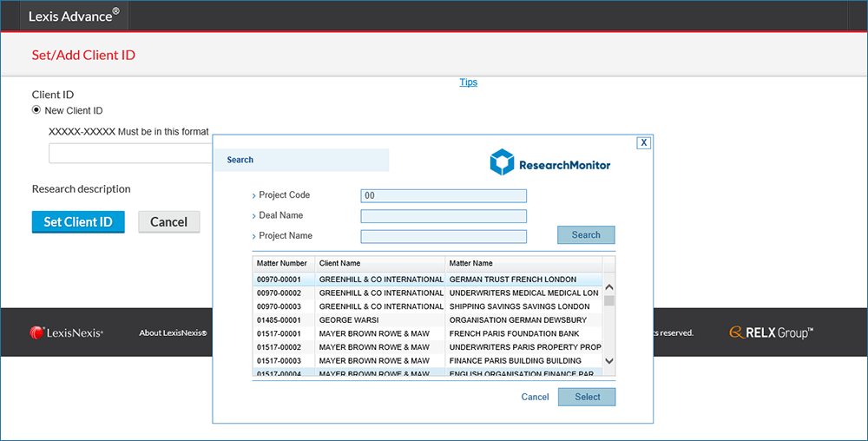Open the About LexisNexis footer link
This screenshot has width=868, height=441.
[x=173, y=332]
